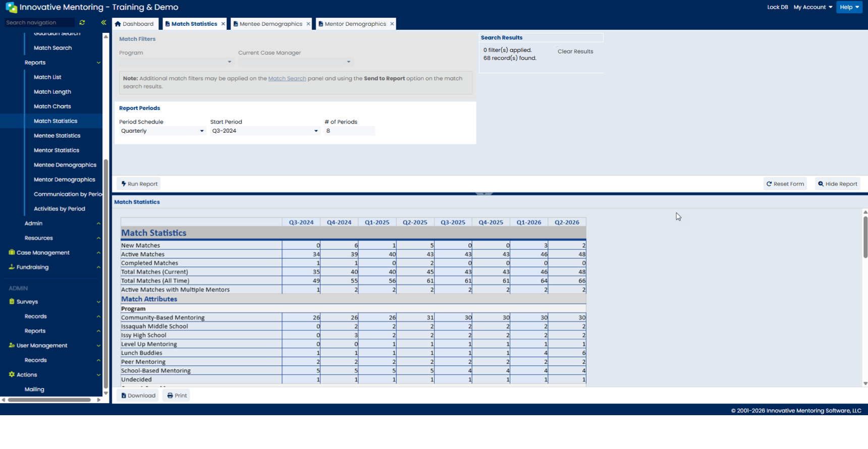The image size is (868, 449).
Task: Close the Mentee Demographics tab
Action: tap(308, 24)
